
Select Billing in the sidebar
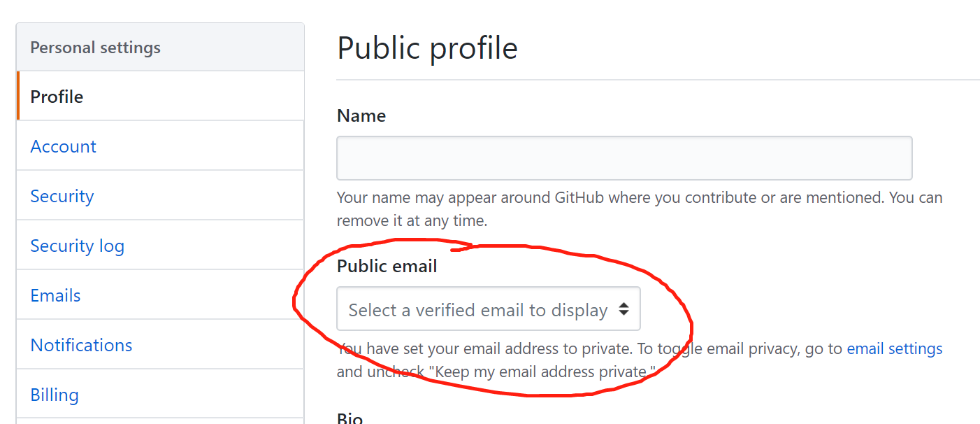click(x=55, y=395)
